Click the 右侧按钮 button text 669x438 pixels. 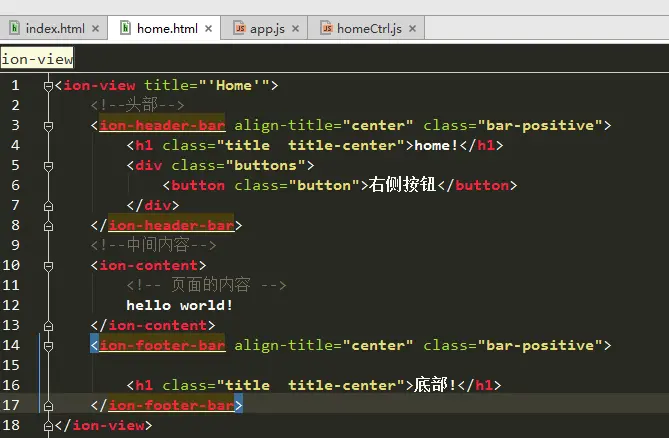[402, 185]
